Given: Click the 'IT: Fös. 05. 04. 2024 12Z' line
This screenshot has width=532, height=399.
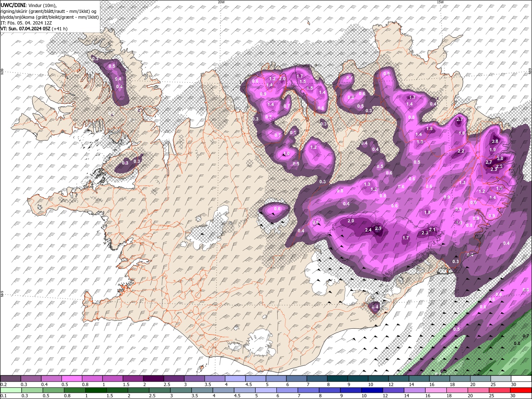Looking at the screenshot, I should 26,23.
